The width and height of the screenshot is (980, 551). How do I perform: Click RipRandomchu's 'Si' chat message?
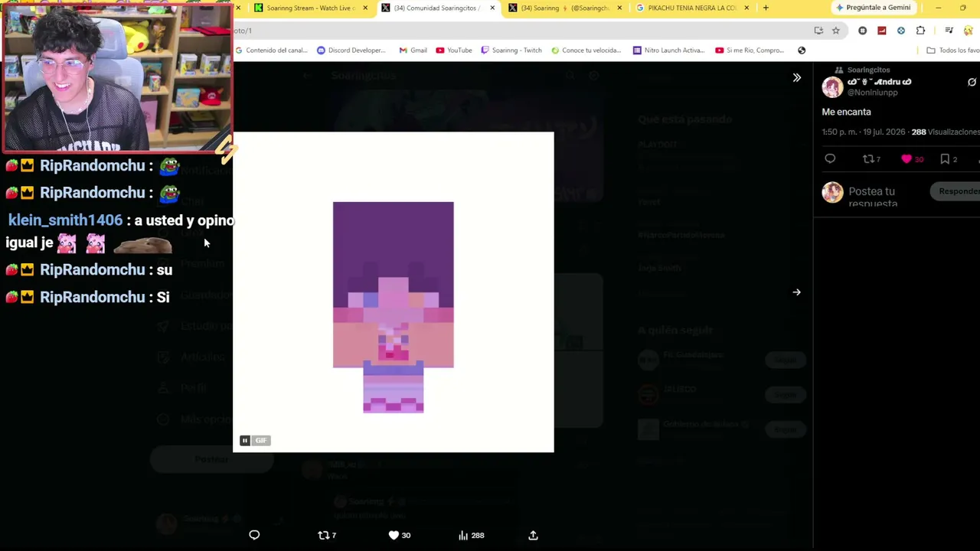click(87, 297)
